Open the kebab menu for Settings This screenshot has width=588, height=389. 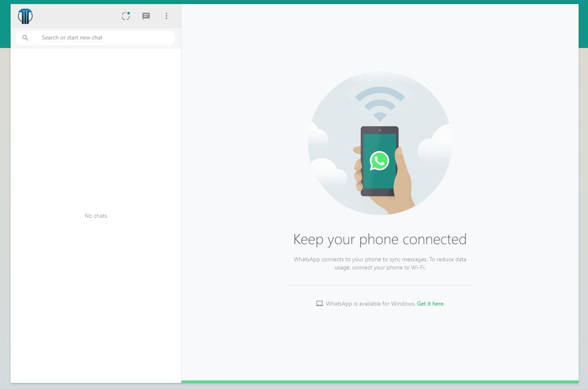pos(166,16)
